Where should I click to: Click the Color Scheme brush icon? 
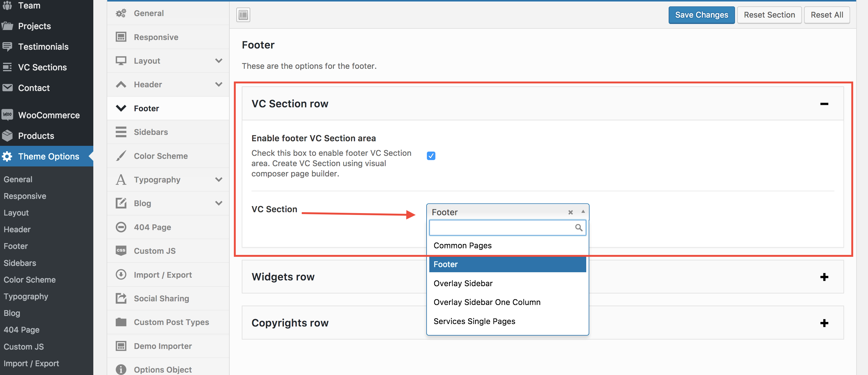coord(121,156)
